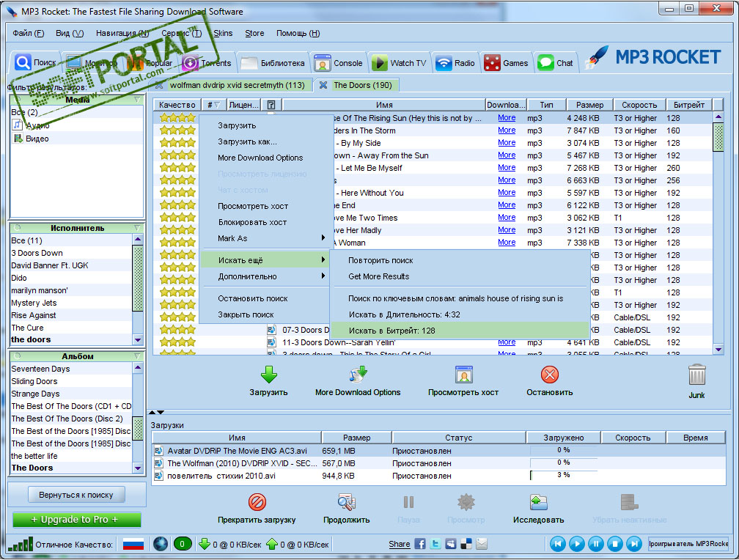Open the Games tab
This screenshot has height=560, width=739.
coord(506,63)
